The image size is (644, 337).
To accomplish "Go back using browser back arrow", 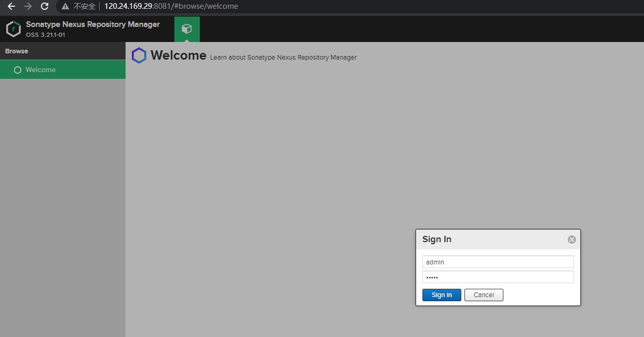I will (x=11, y=6).
